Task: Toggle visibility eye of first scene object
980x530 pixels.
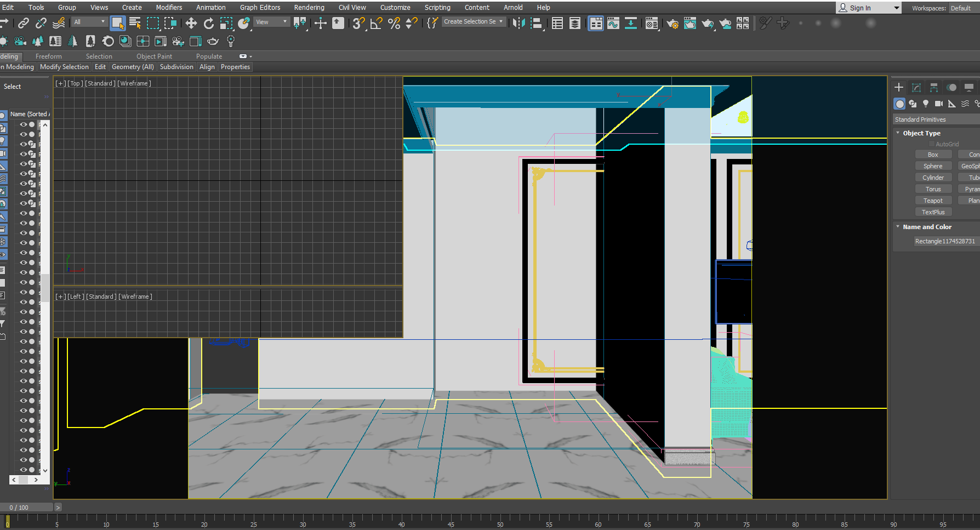Action: (24, 124)
